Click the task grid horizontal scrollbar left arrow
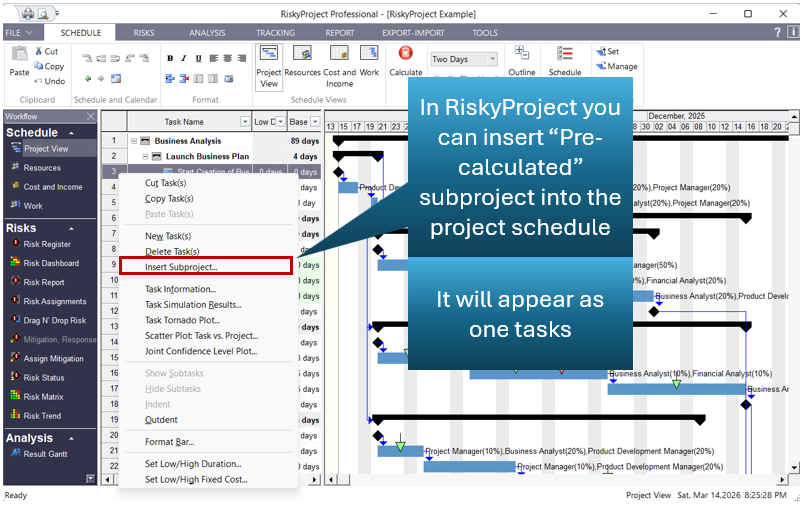The width and height of the screenshot is (803, 505). 108,480
